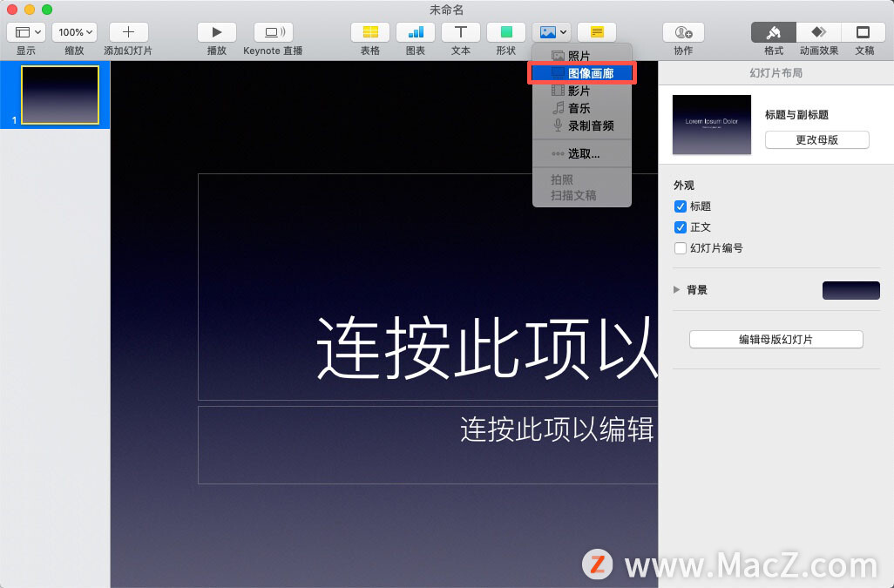Expand the 背景 disclosure triangle

pyautogui.click(x=677, y=290)
